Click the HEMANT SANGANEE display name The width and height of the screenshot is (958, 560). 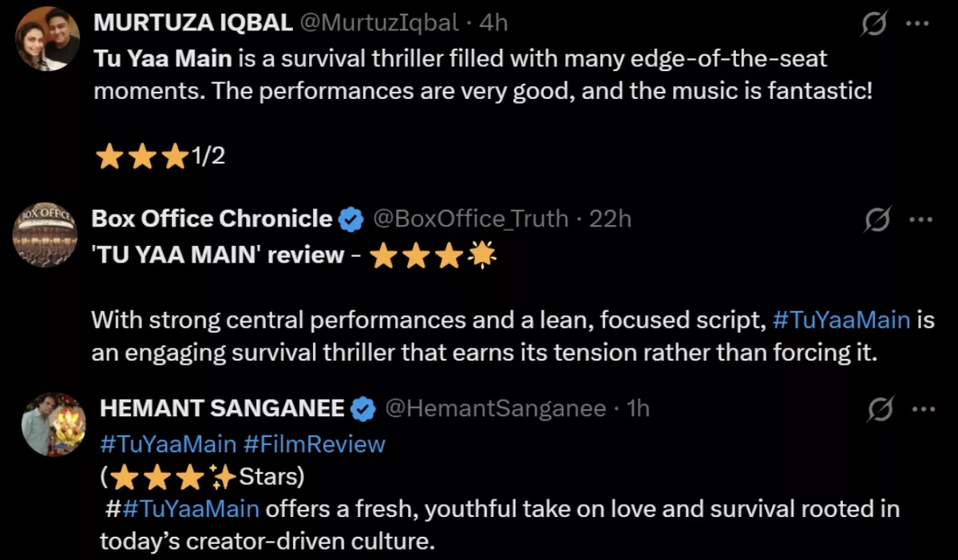click(222, 408)
